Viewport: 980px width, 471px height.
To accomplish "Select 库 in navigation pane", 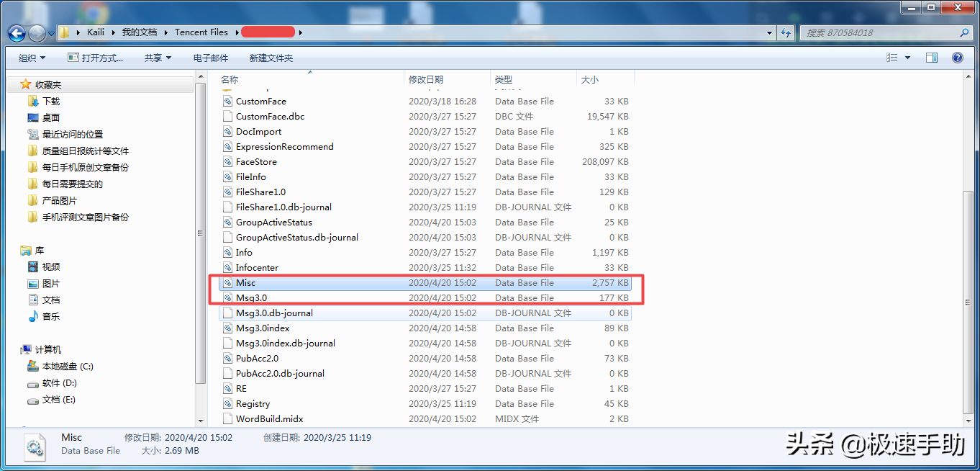I will pyautogui.click(x=40, y=250).
